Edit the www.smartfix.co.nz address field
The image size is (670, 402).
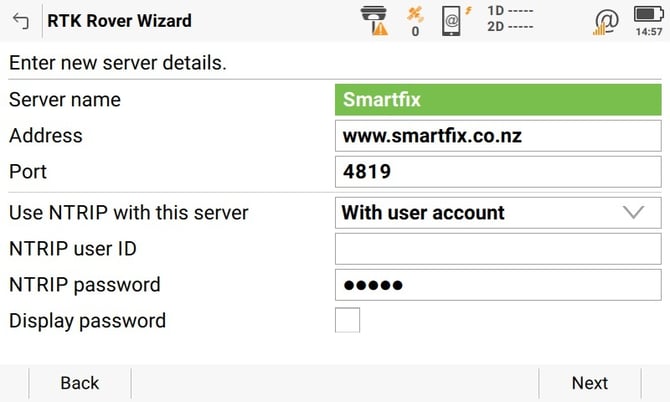[498, 136]
